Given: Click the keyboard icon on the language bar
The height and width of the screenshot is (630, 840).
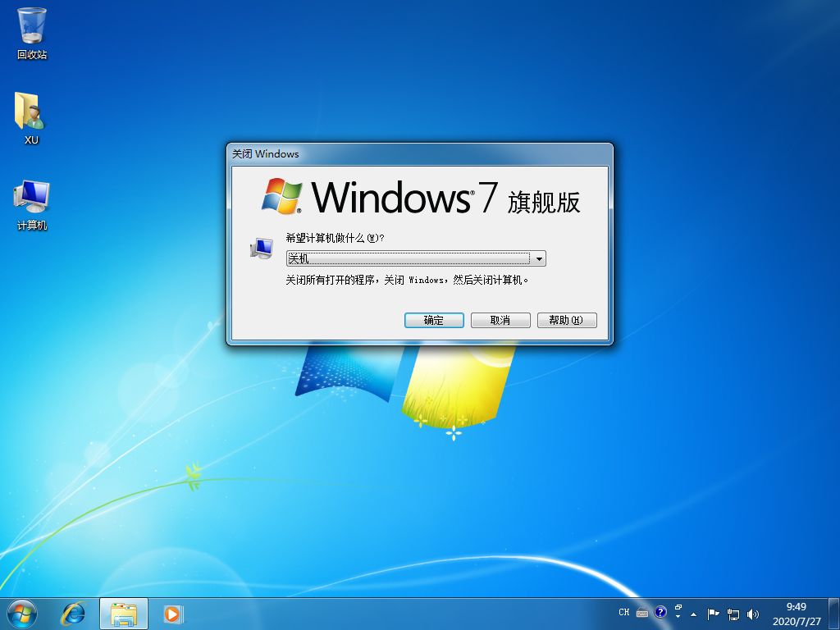Looking at the screenshot, I should tap(642, 612).
